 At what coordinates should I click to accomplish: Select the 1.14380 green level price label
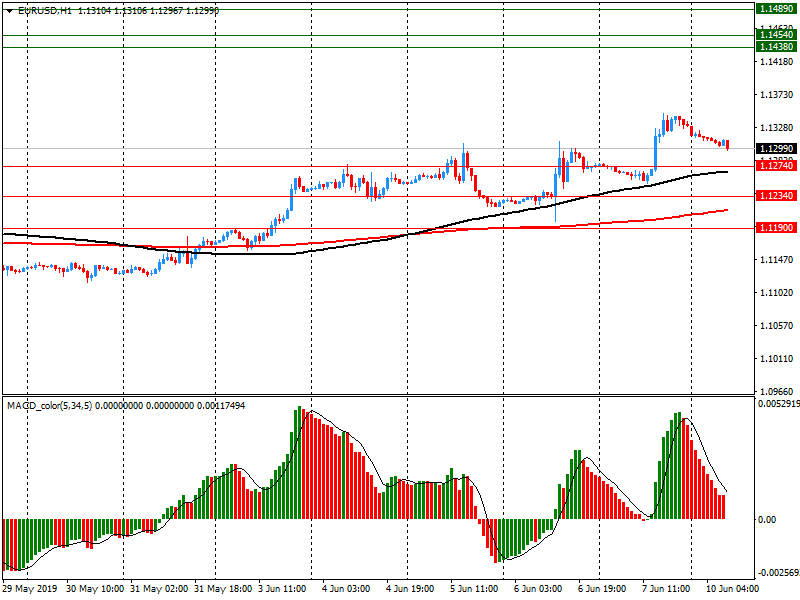(776, 47)
